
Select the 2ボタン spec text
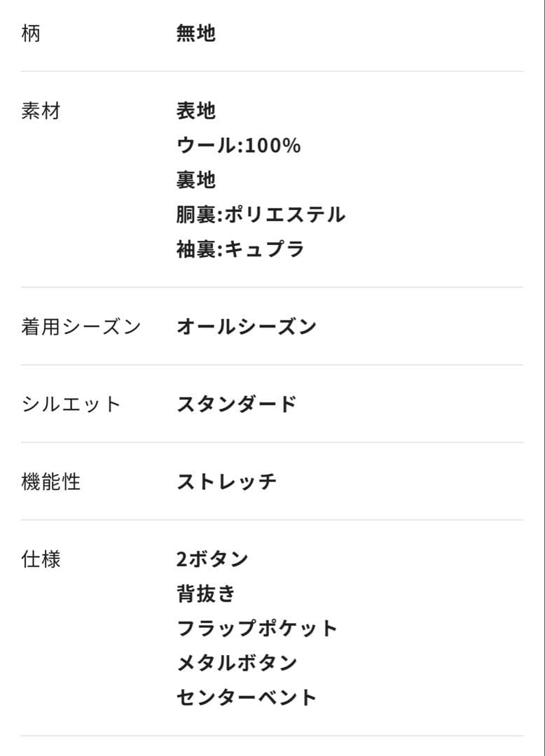(212, 559)
